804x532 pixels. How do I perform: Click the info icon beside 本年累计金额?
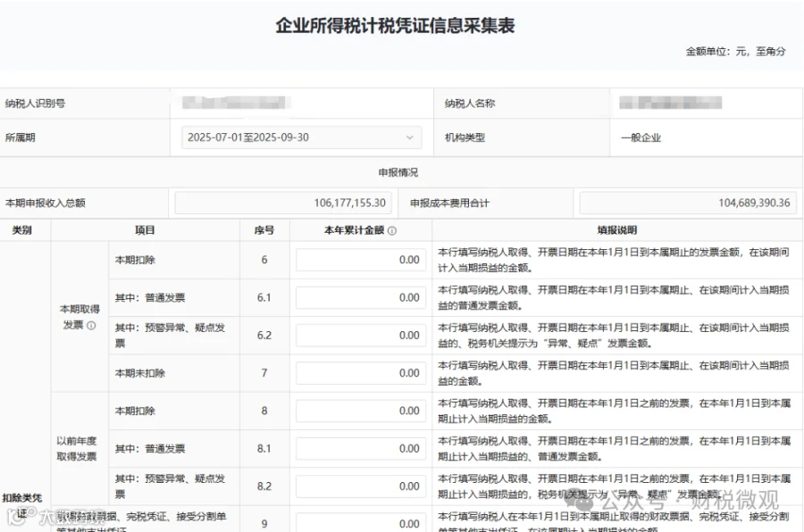coord(392,230)
